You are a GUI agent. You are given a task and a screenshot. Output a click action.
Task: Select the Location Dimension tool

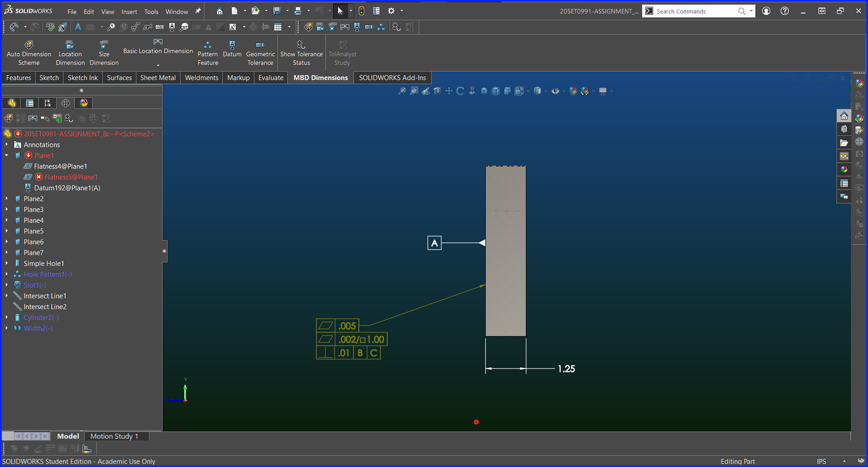[x=70, y=53]
